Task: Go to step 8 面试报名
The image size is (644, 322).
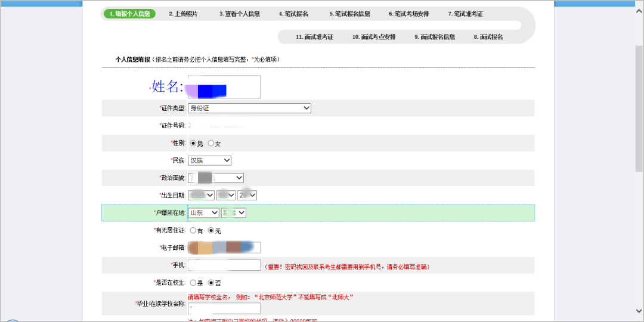Action: 488,37
